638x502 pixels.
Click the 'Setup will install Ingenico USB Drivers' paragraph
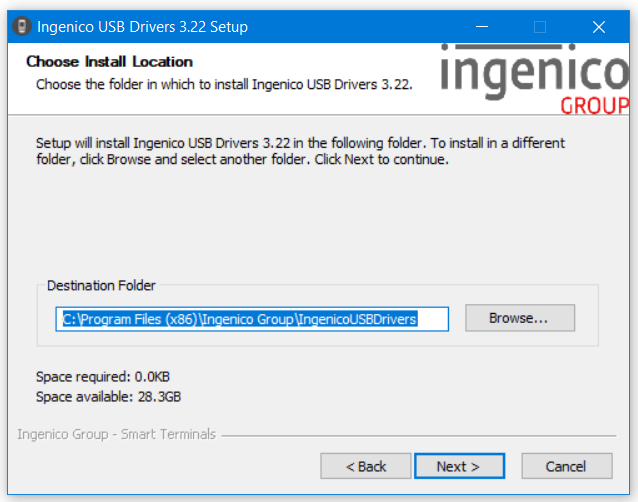[300, 151]
